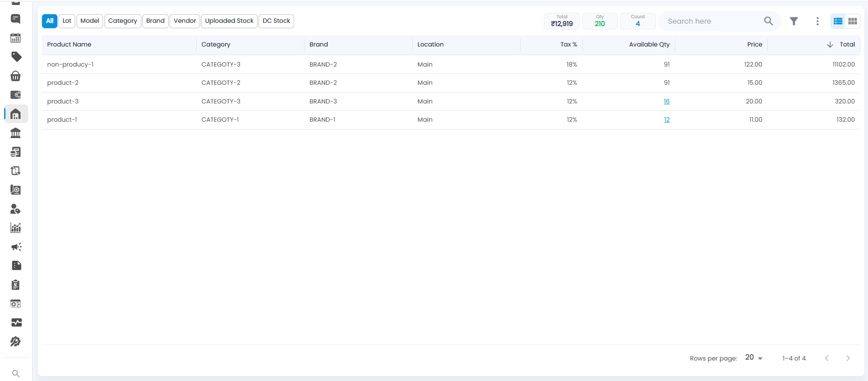Select the DC Stock tab

(276, 21)
